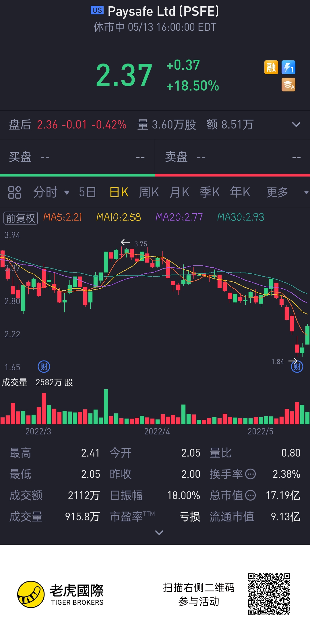Expand more stock details below stats
The image size is (310, 644).
[x=159, y=533]
